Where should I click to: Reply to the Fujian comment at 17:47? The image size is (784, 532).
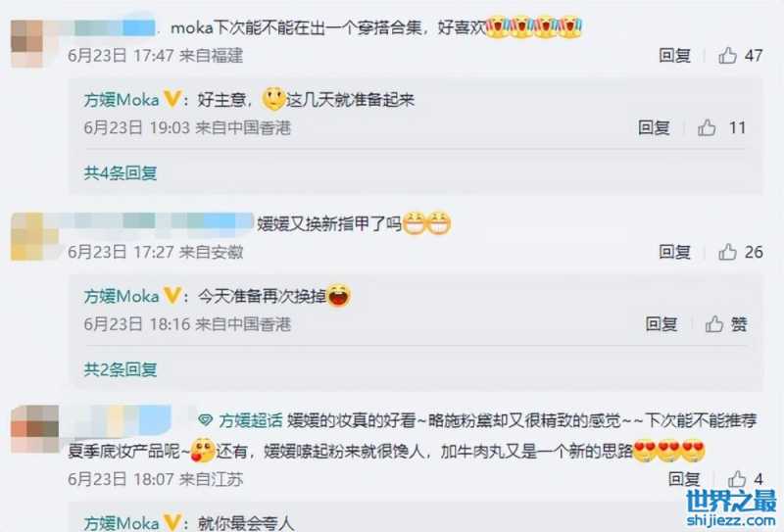tap(674, 55)
